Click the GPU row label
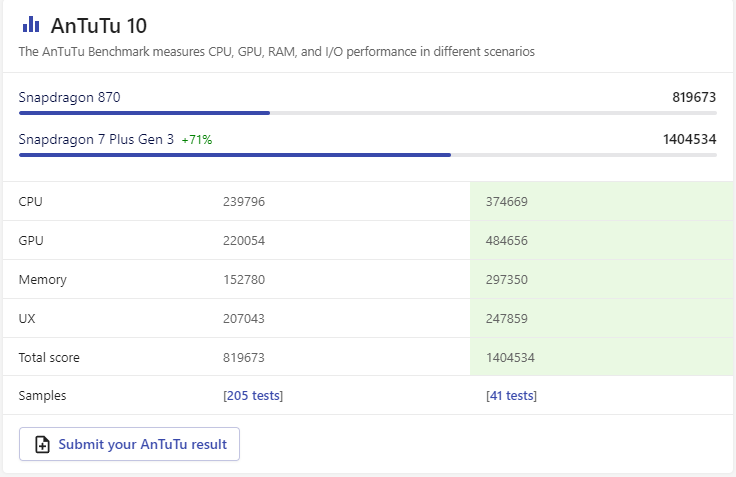736x477 pixels. 31,241
